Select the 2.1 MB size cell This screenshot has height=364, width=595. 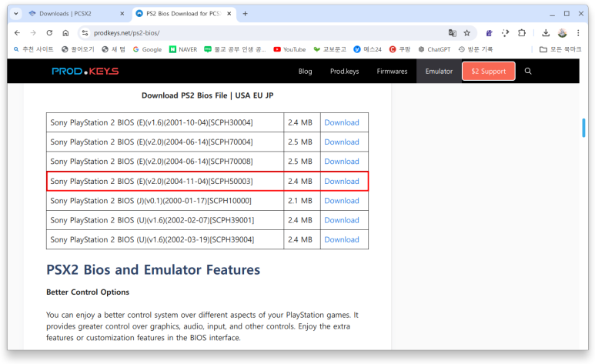[x=302, y=201]
